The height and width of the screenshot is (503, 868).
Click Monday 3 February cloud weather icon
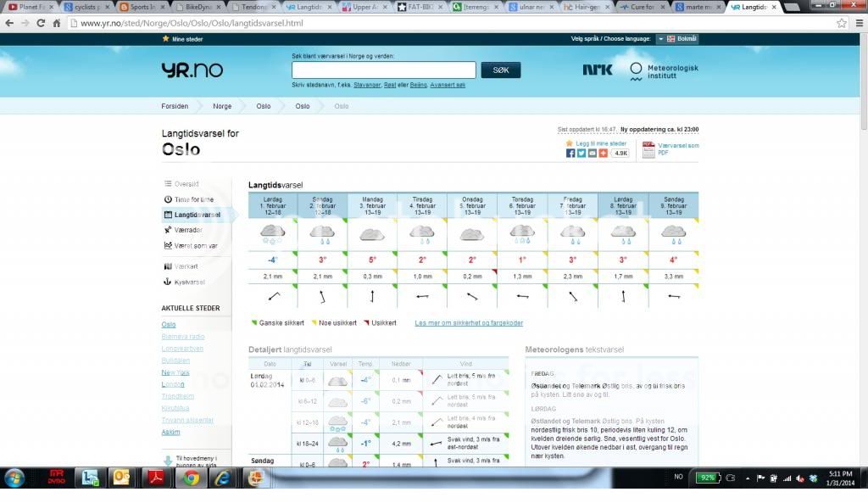click(x=372, y=232)
